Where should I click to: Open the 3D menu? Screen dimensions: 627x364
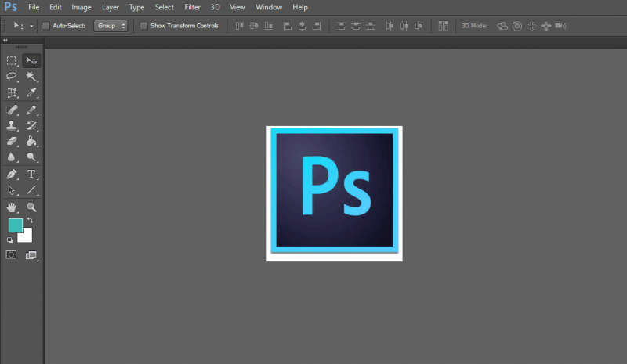[215, 7]
